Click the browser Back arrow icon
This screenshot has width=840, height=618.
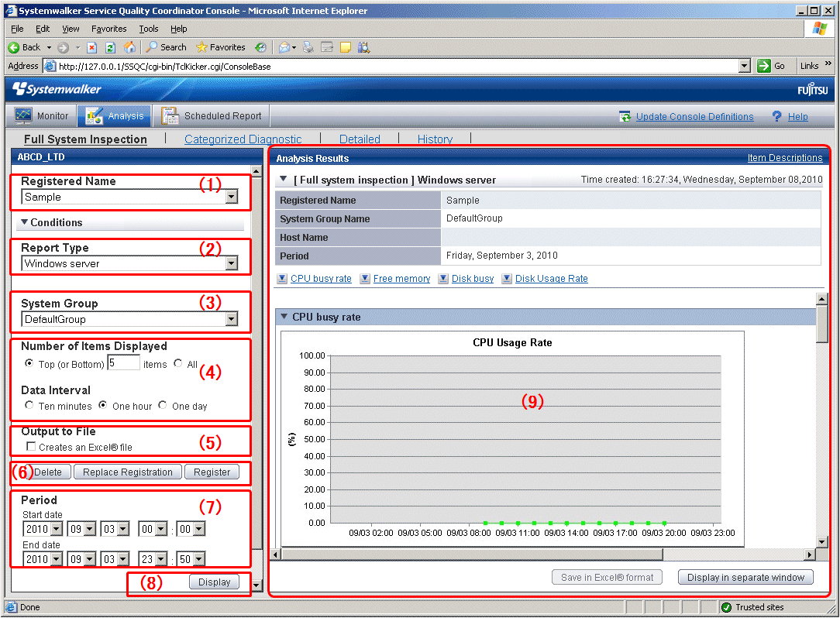pyautogui.click(x=14, y=48)
